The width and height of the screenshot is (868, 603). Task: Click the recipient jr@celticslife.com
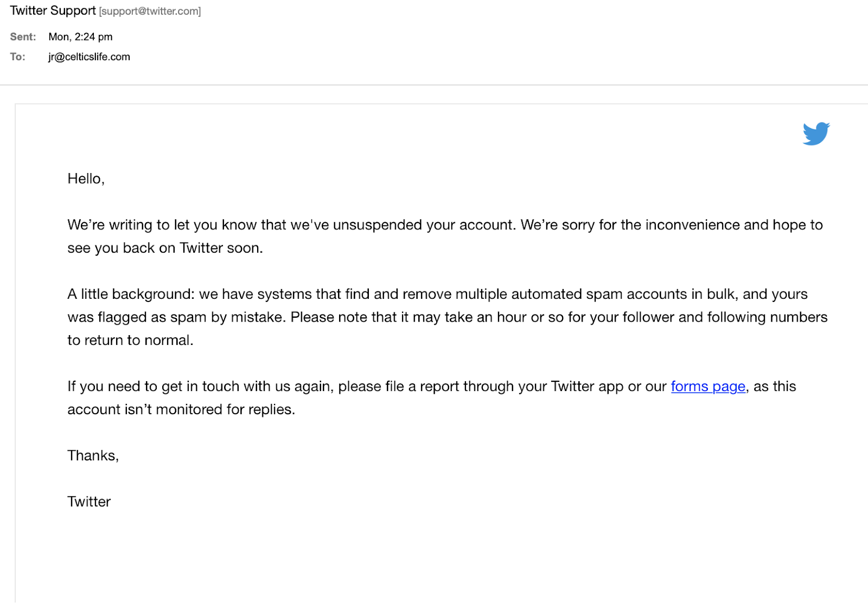point(89,57)
